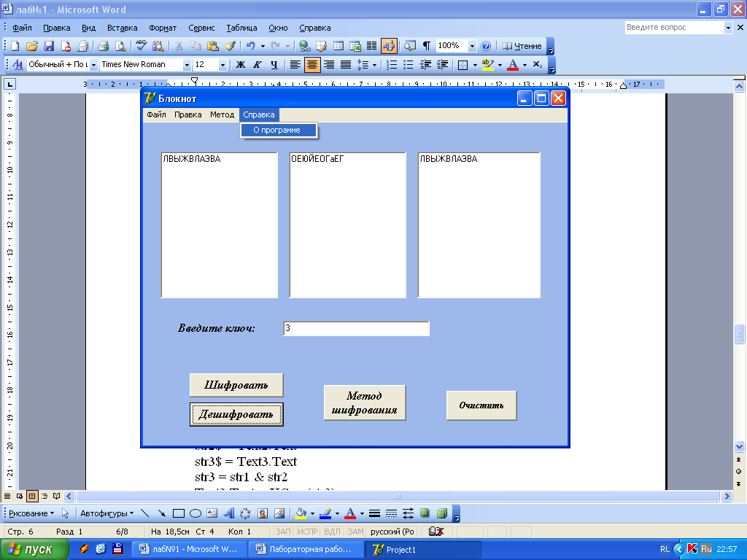Open the font size 12 dropdown
This screenshot has width=747, height=560.
(x=222, y=65)
